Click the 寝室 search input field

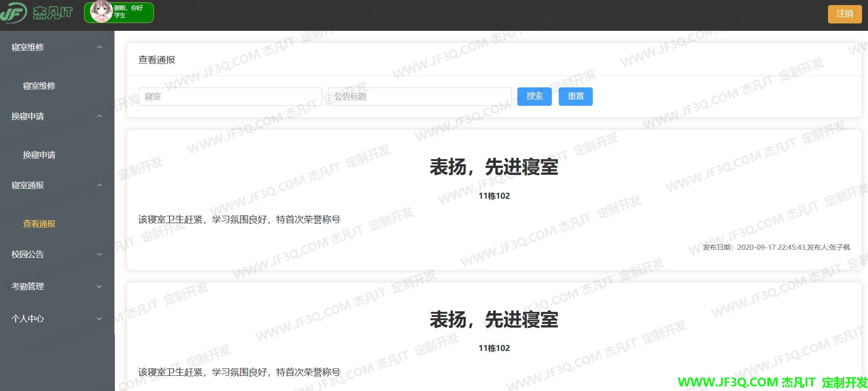[x=230, y=97]
